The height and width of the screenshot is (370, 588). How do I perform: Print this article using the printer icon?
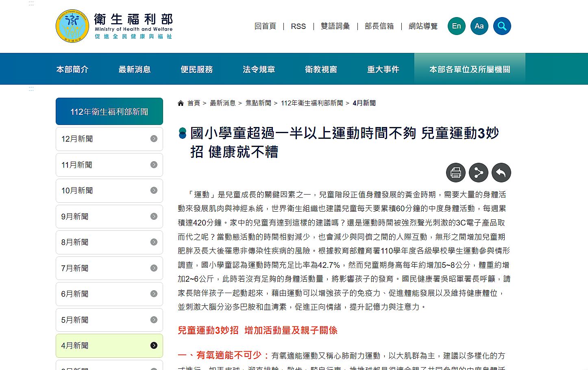(x=455, y=173)
